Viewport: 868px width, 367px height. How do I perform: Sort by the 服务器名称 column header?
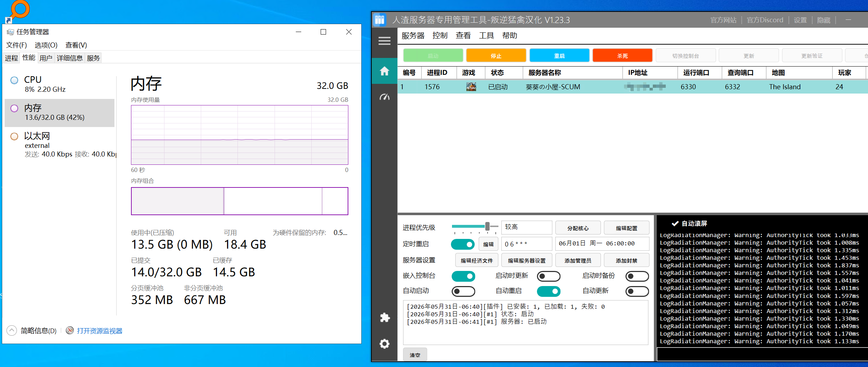click(573, 73)
